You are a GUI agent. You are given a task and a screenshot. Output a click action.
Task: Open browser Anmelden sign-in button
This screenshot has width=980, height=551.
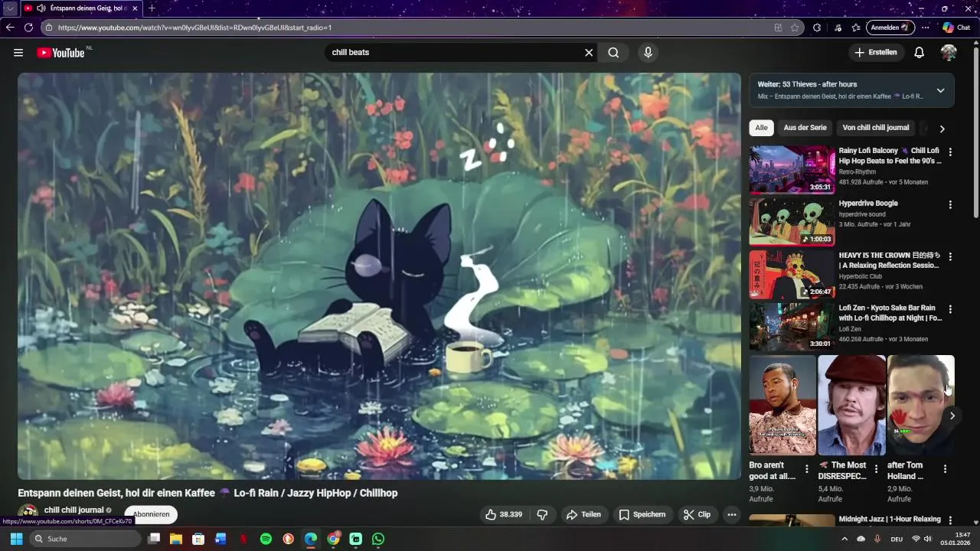890,28
